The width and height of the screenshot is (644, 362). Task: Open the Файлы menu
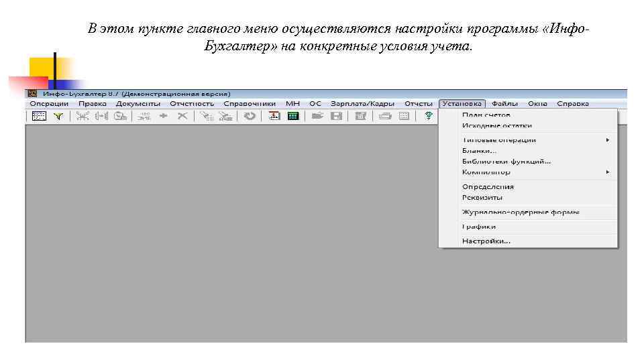pos(504,104)
